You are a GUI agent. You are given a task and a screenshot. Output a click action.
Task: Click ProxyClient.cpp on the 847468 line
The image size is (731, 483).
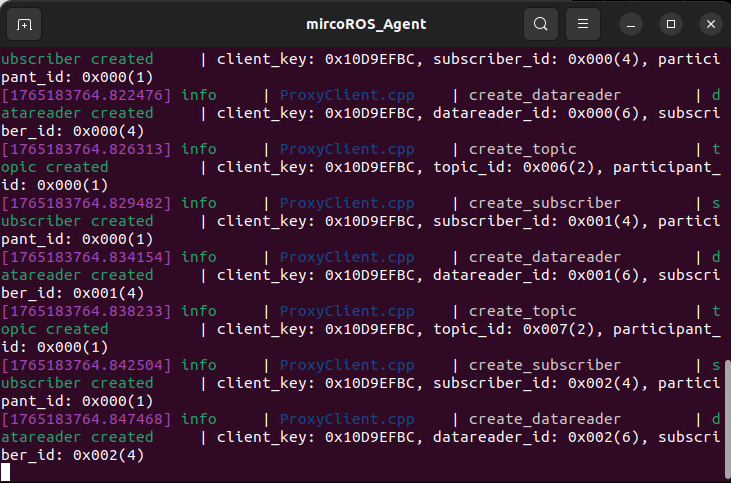pos(347,420)
